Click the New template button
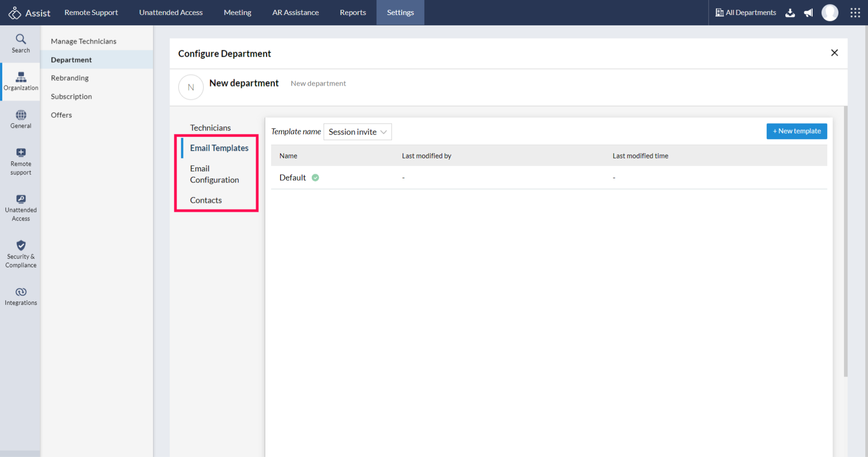The height and width of the screenshot is (457, 868). (x=796, y=131)
